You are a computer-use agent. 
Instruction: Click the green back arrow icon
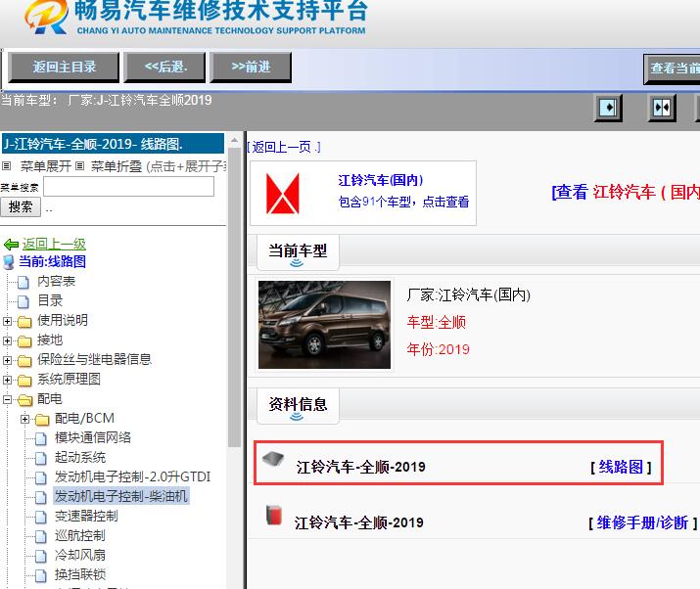11,244
